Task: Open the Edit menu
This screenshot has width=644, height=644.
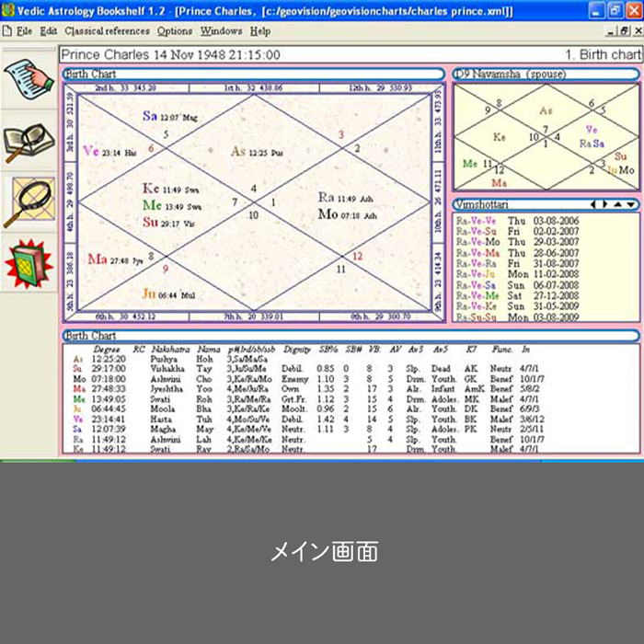Action: pyautogui.click(x=49, y=31)
